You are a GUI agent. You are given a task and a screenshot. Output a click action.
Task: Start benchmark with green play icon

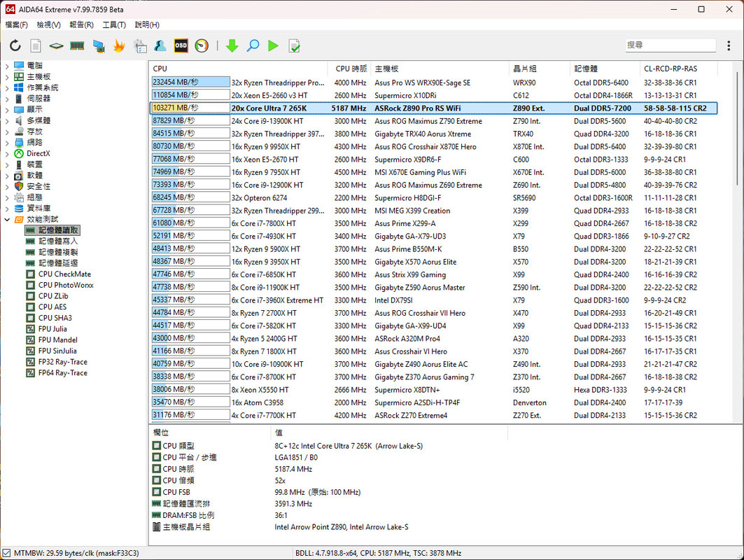pos(273,45)
